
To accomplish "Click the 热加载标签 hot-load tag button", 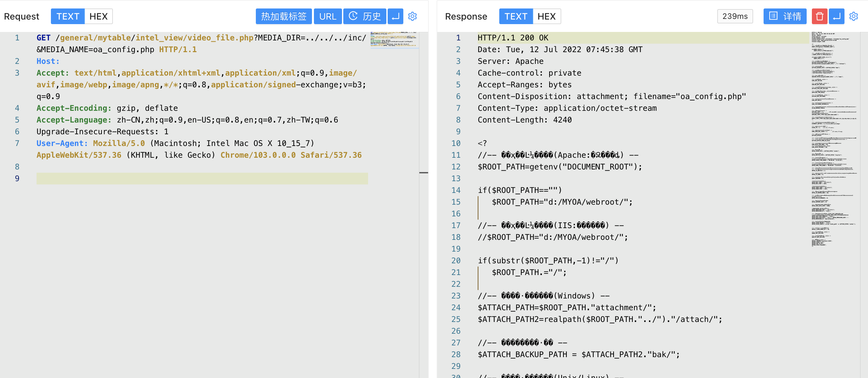I will pyautogui.click(x=283, y=16).
